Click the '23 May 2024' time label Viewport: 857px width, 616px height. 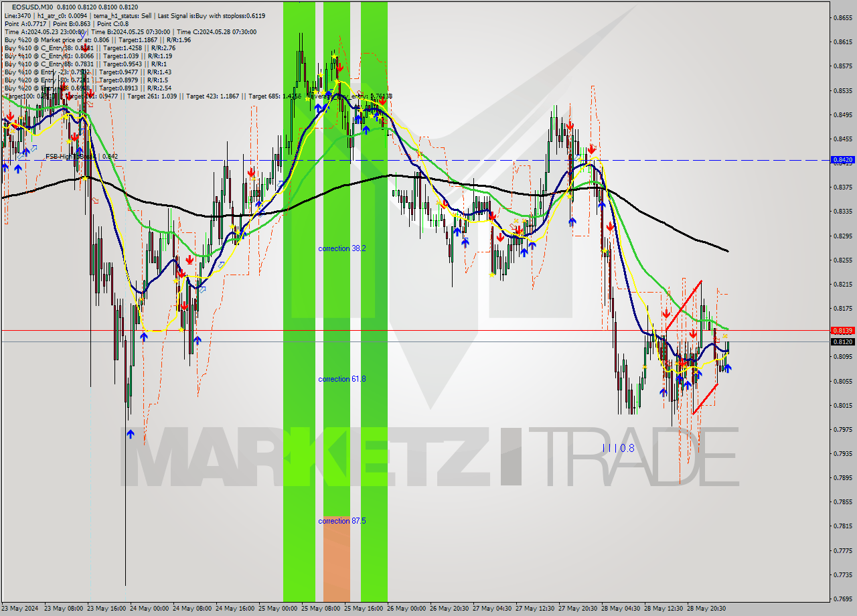pyautogui.click(x=19, y=609)
